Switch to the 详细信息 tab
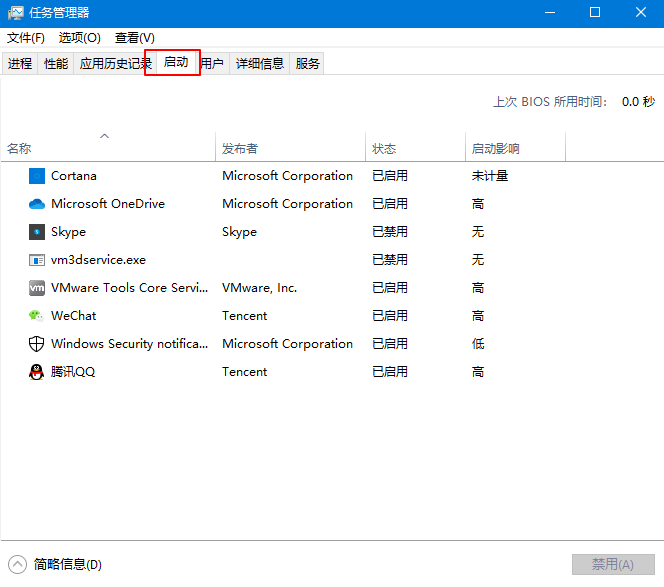Screen dimensions: 664x587 pyautogui.click(x=260, y=64)
